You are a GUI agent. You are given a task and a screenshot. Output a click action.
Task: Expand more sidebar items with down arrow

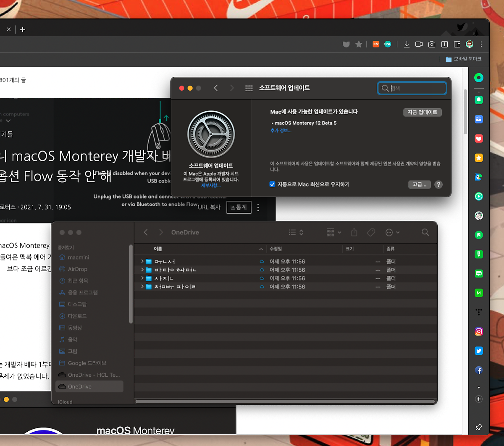coord(479,387)
